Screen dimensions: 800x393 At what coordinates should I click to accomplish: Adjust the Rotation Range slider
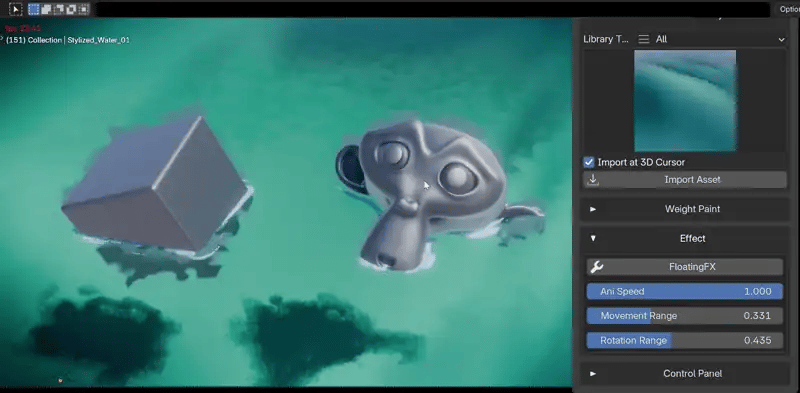click(685, 340)
